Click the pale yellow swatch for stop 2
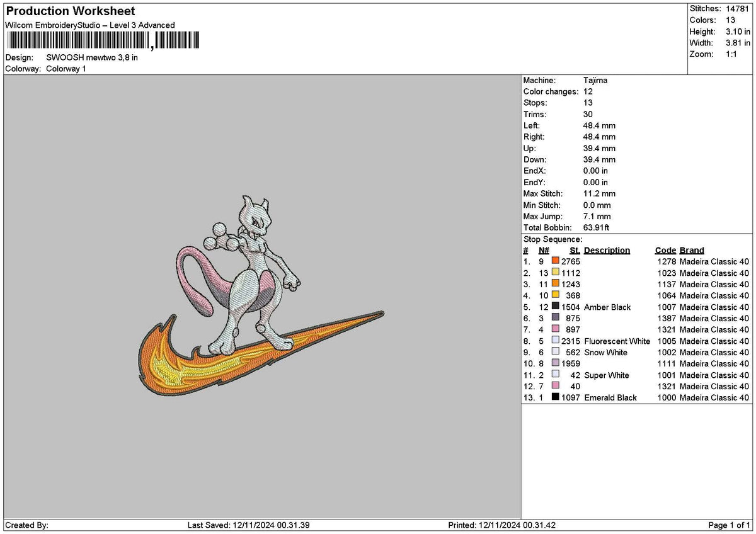This screenshot has width=756, height=534. (555, 272)
